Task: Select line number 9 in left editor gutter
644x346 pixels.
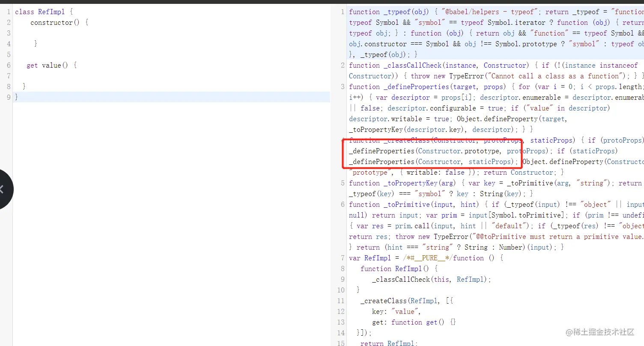Action: point(9,98)
